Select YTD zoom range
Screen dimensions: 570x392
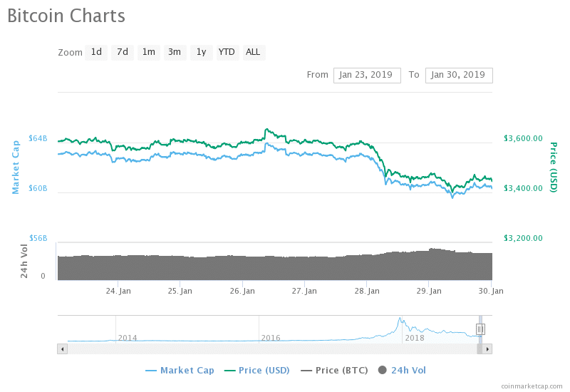tap(227, 52)
